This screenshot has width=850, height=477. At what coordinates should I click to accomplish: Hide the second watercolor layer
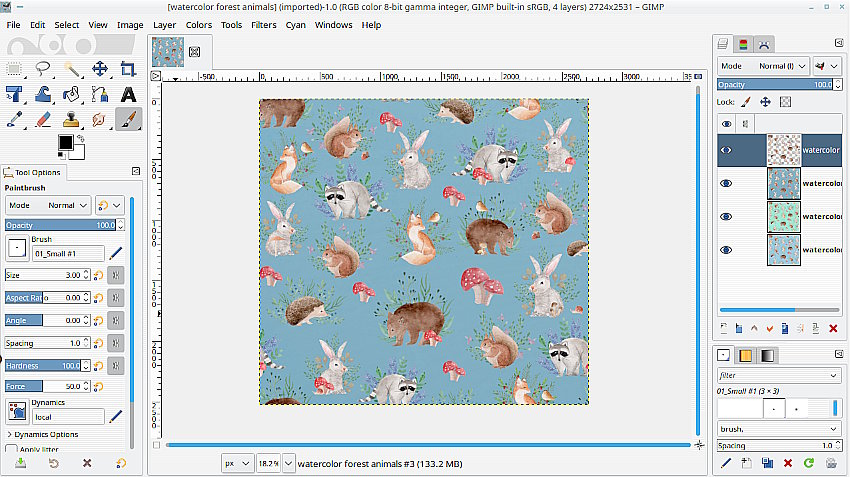tap(727, 183)
